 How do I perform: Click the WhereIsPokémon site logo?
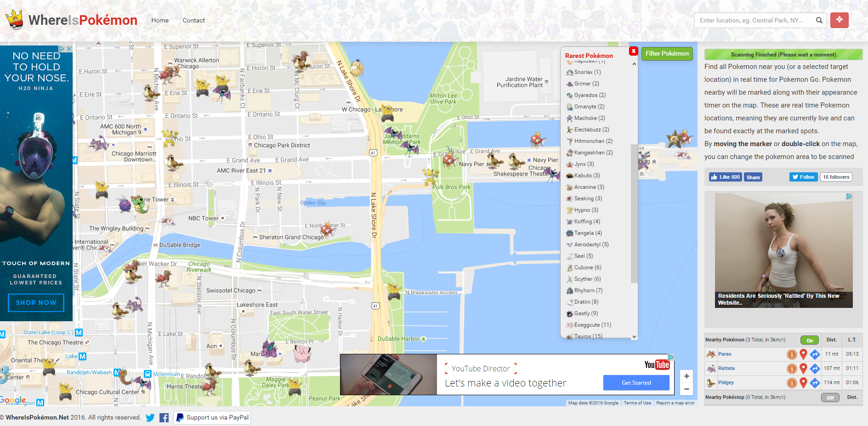tap(71, 20)
